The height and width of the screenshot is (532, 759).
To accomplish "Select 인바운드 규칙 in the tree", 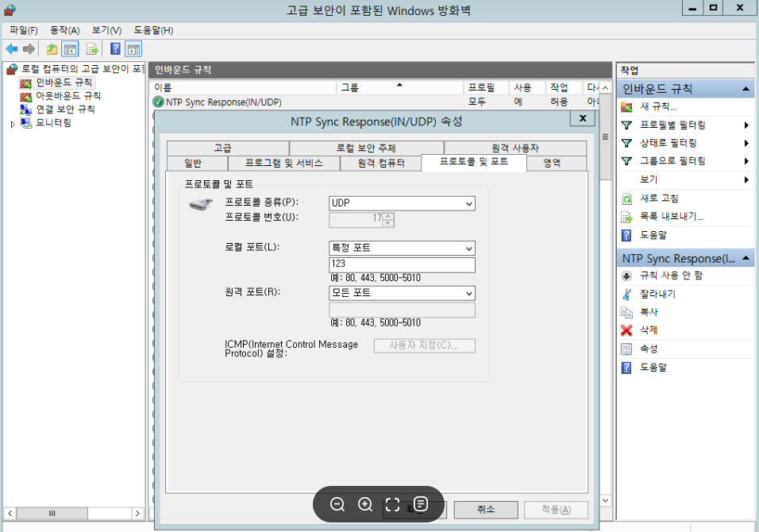I will [x=64, y=83].
